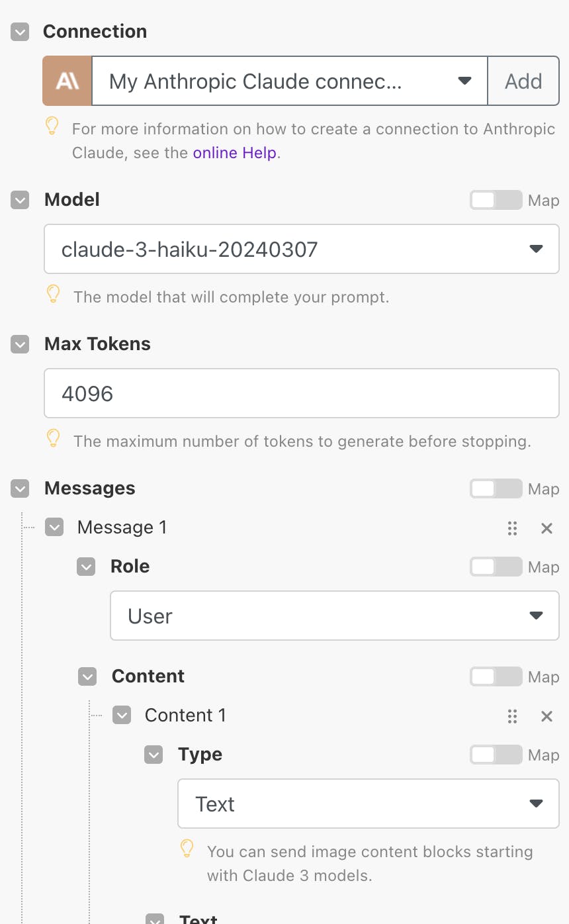Click lightbulb hint icon under Connection field

pyautogui.click(x=52, y=126)
